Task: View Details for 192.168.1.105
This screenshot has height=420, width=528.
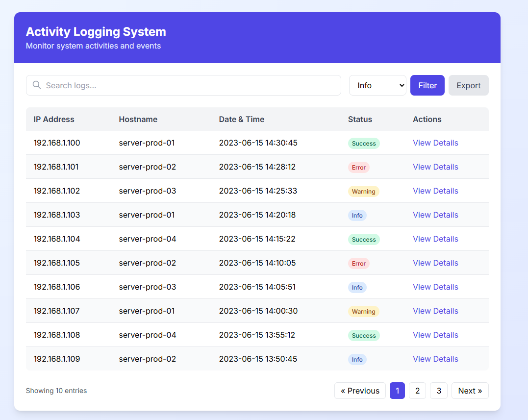Action: pyautogui.click(x=435, y=263)
